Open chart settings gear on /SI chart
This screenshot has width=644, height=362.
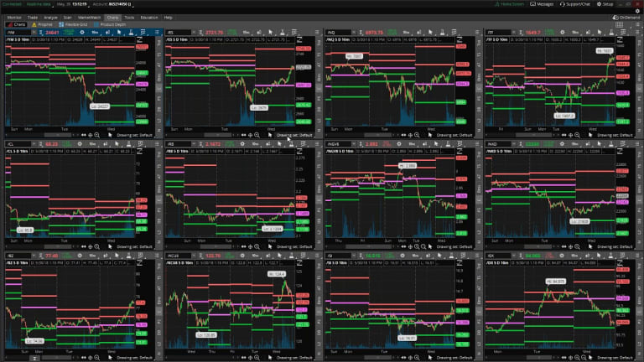coord(402,256)
